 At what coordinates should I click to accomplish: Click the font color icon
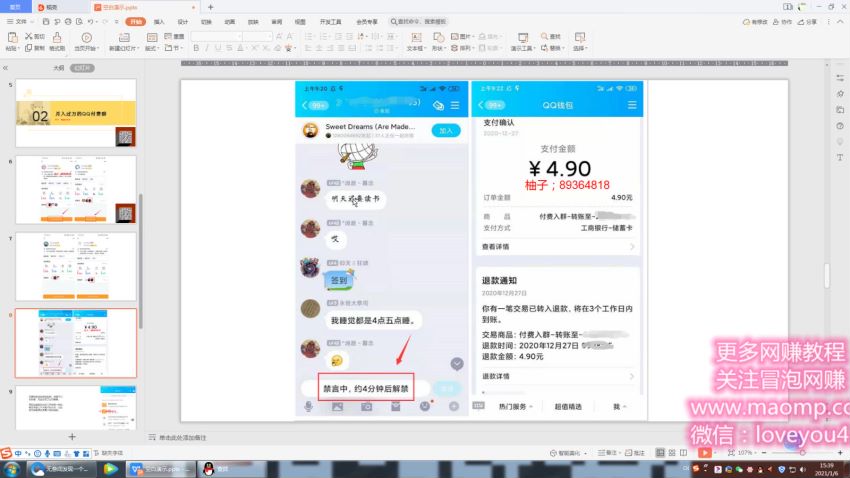241,48
